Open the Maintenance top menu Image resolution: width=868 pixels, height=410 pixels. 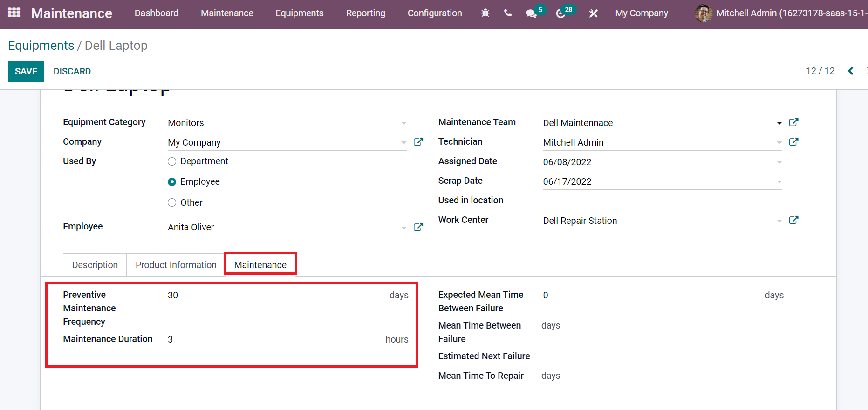click(227, 13)
